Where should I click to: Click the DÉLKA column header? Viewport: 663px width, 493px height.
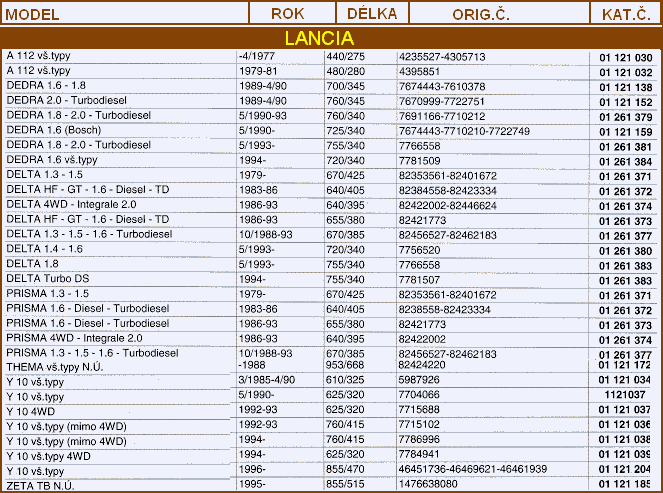pyautogui.click(x=372, y=13)
